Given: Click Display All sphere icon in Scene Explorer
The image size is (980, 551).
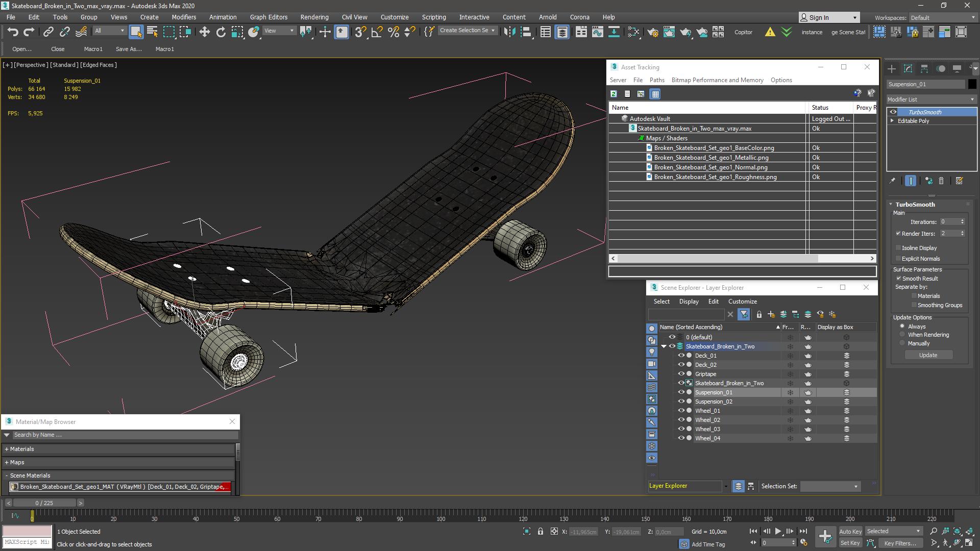Looking at the screenshot, I should [x=652, y=328].
